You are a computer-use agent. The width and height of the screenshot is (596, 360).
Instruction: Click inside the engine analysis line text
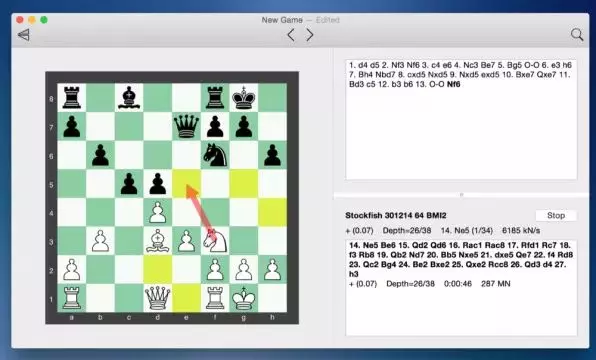(461, 260)
